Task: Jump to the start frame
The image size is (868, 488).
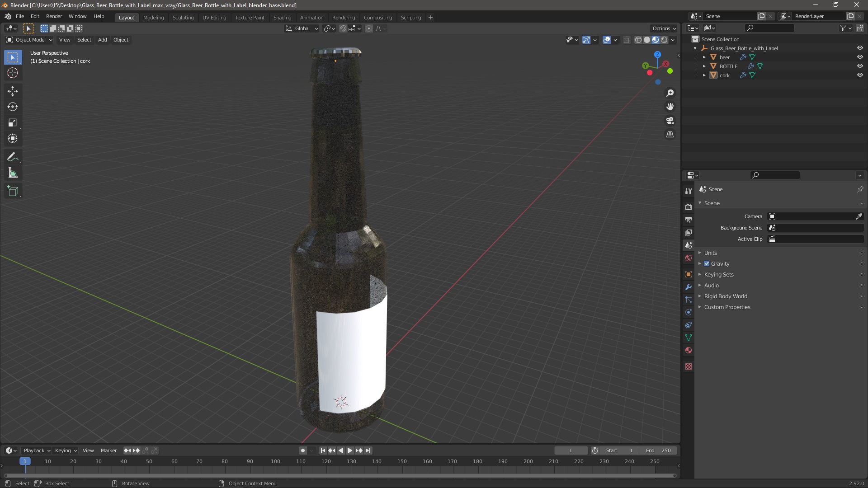Action: pyautogui.click(x=323, y=450)
